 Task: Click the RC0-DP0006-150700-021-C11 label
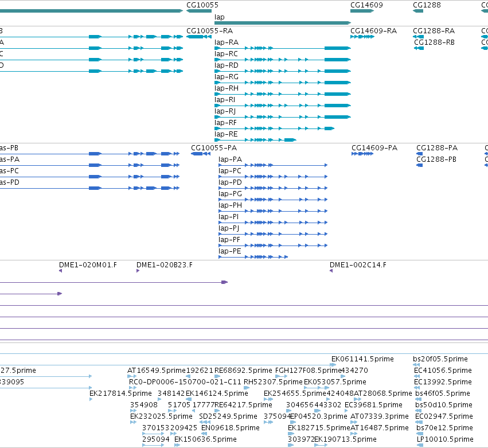(185, 382)
